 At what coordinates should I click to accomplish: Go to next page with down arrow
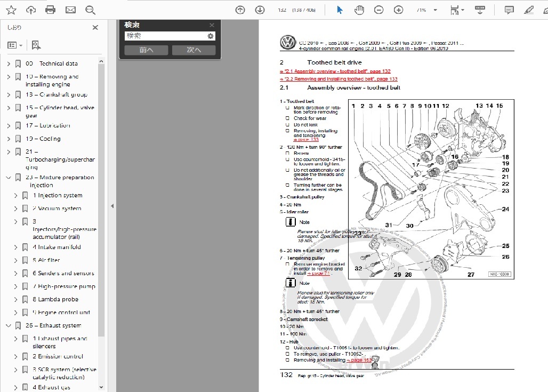pyautogui.click(x=260, y=10)
